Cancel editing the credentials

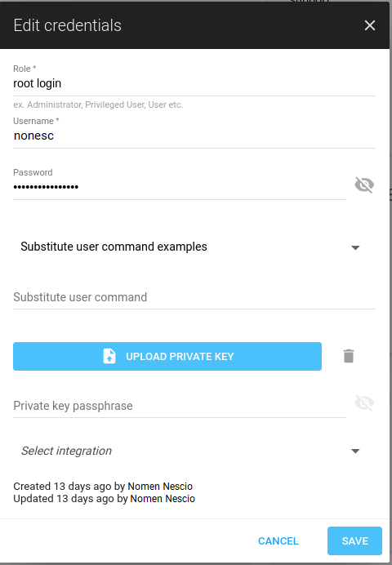point(278,541)
